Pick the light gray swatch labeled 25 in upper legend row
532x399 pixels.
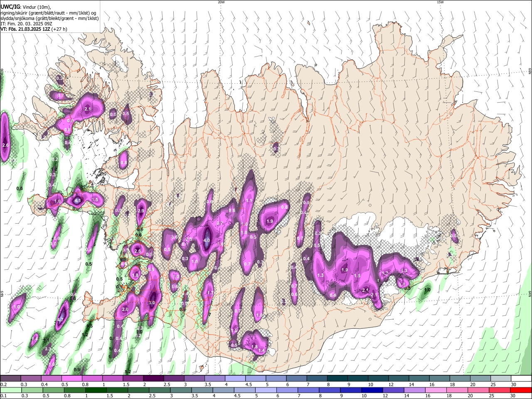pos(501,379)
